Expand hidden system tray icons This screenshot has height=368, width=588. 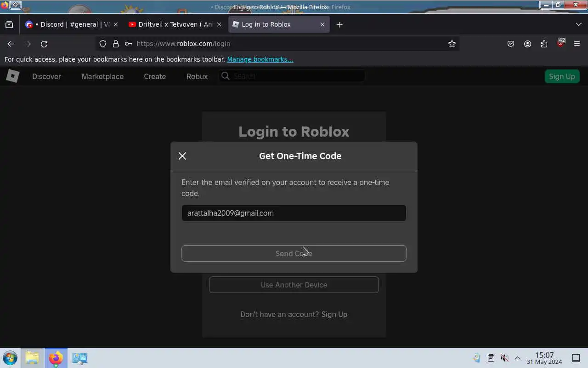(x=518, y=358)
